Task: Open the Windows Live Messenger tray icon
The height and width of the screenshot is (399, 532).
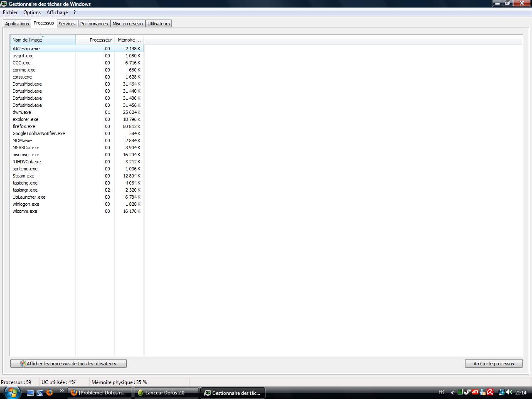Action: pyautogui.click(x=483, y=392)
